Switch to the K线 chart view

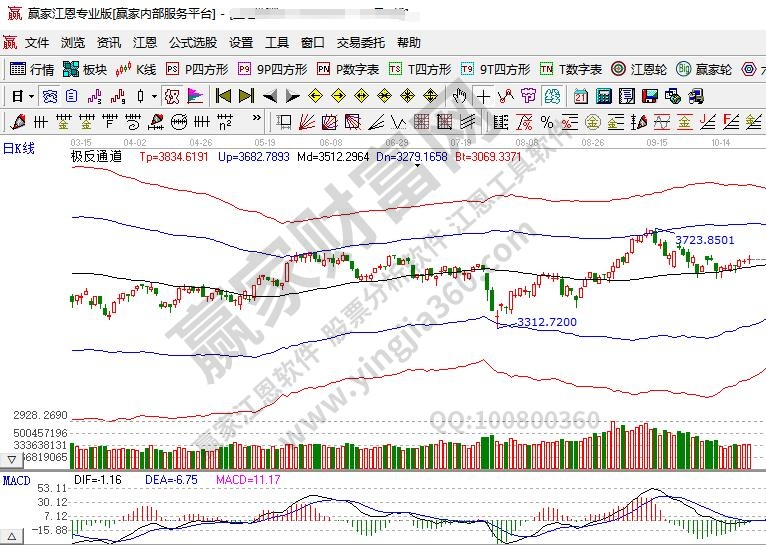click(137, 70)
